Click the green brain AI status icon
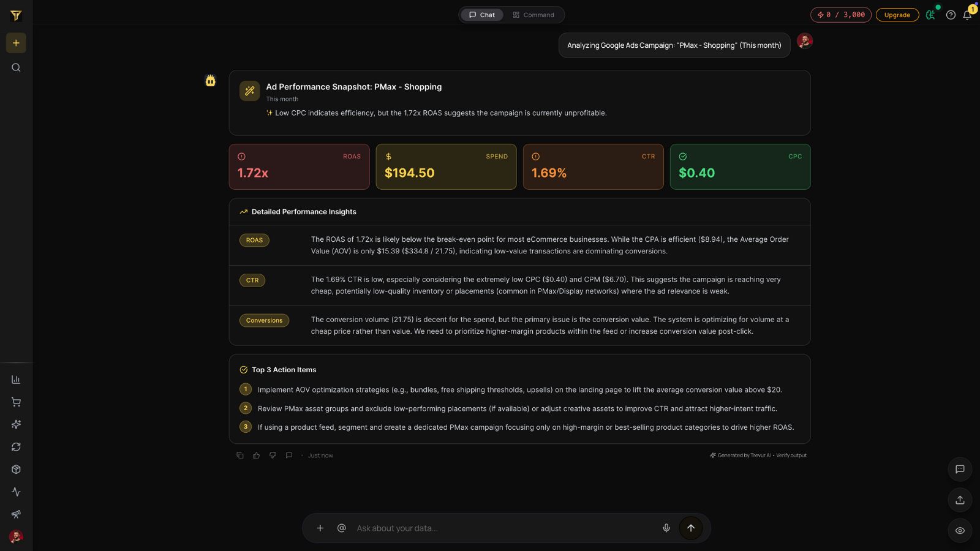The width and height of the screenshot is (980, 551). [930, 15]
